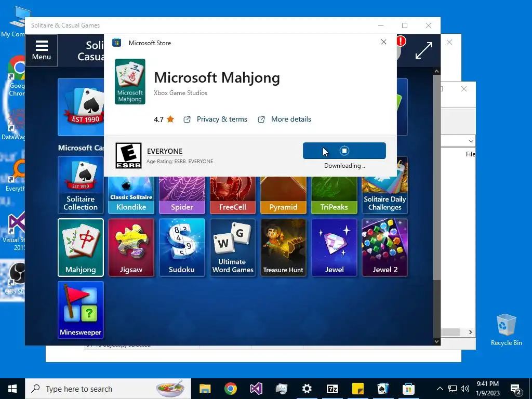Open the Windows Start menu

tap(12, 389)
